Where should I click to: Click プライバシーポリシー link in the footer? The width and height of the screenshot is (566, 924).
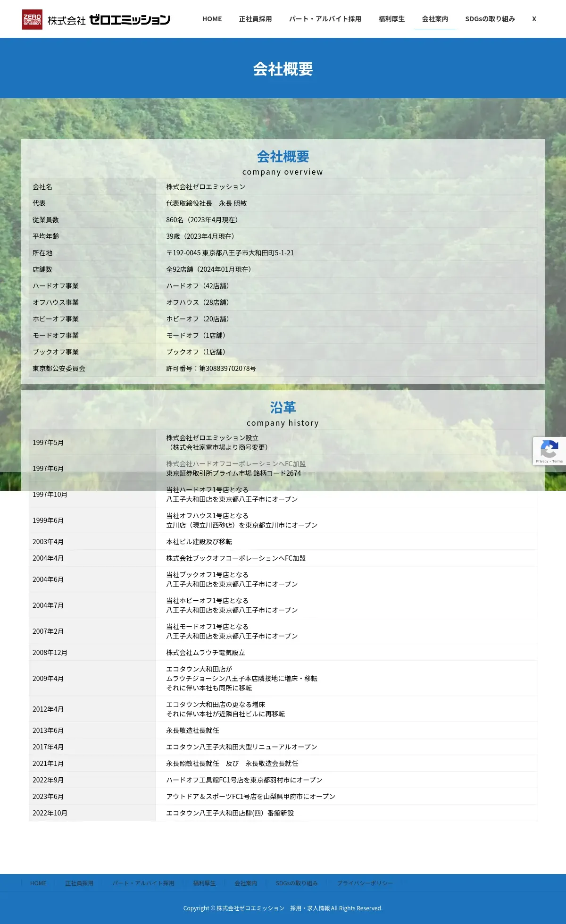tap(365, 883)
